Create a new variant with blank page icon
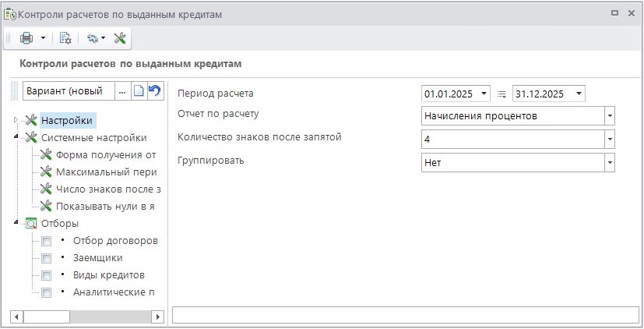This screenshot has width=644, height=329. pos(139,91)
